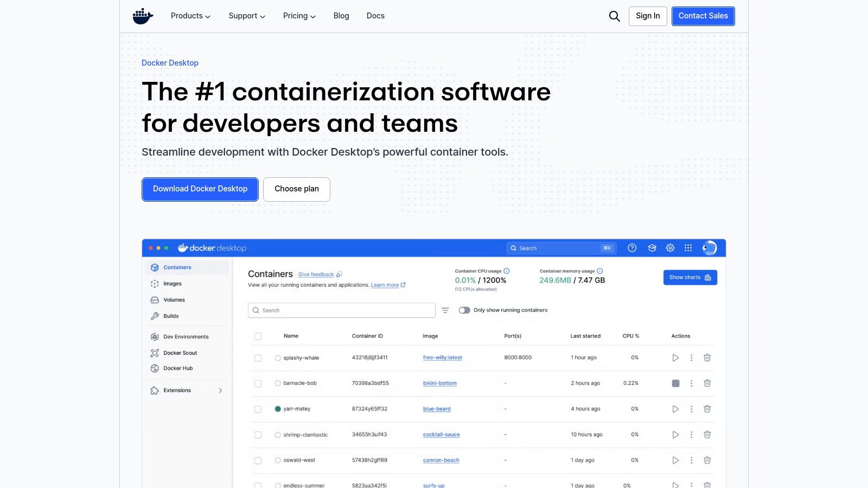868x488 pixels.
Task: Delete the yarr-matey container
Action: (x=707, y=409)
